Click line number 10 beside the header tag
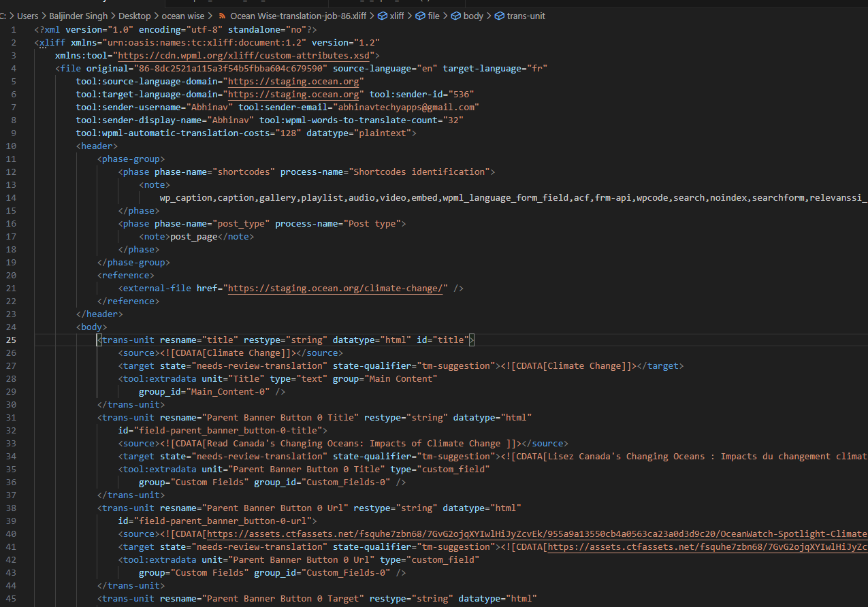Viewport: 868px width, 607px height. [x=11, y=146]
